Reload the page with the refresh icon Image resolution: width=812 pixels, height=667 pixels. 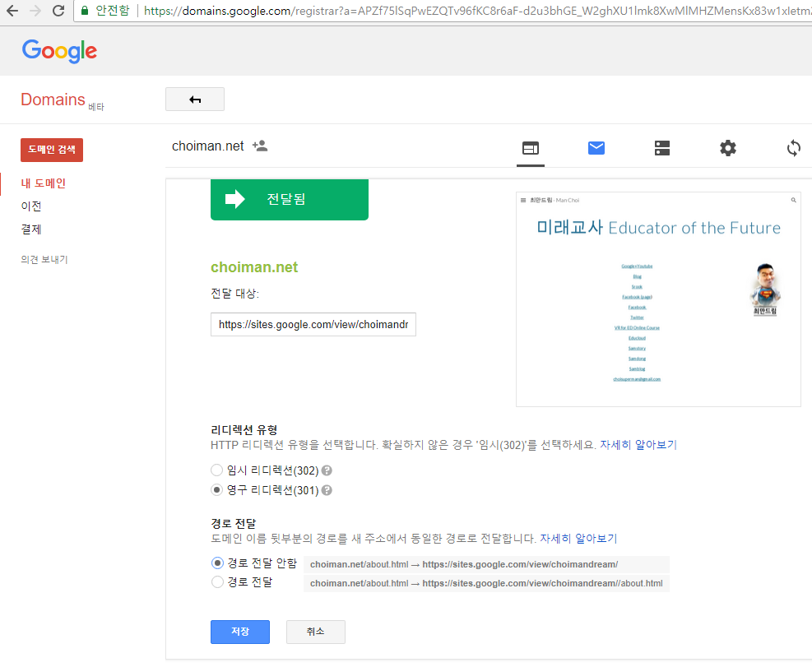[x=58, y=11]
